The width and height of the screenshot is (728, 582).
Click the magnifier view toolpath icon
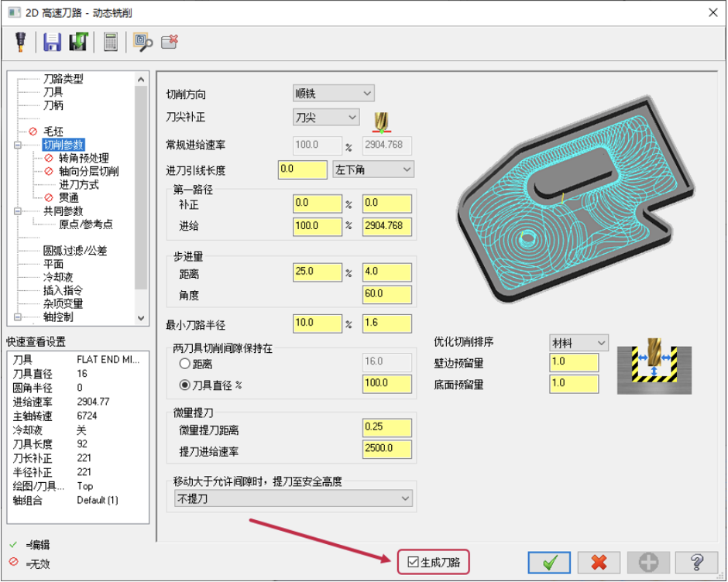click(x=143, y=43)
